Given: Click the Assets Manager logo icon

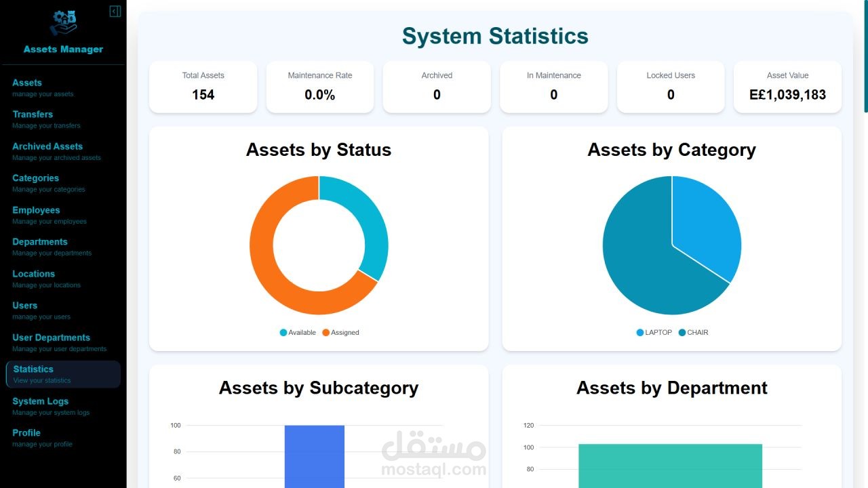Looking at the screenshot, I should [x=63, y=23].
